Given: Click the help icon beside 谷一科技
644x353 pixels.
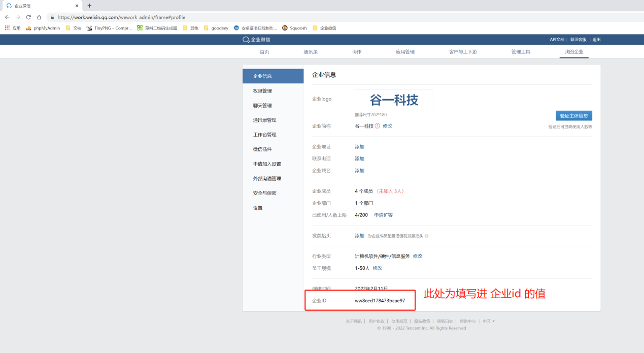Looking at the screenshot, I should pyautogui.click(x=378, y=125).
